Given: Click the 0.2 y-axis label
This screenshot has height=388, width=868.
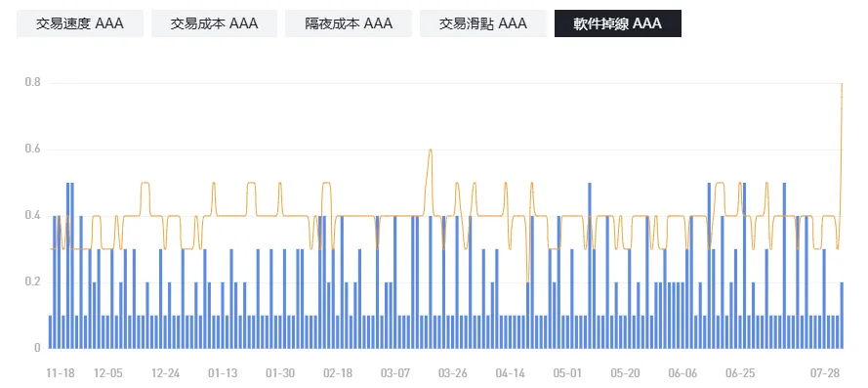Looking at the screenshot, I should click(x=32, y=282).
